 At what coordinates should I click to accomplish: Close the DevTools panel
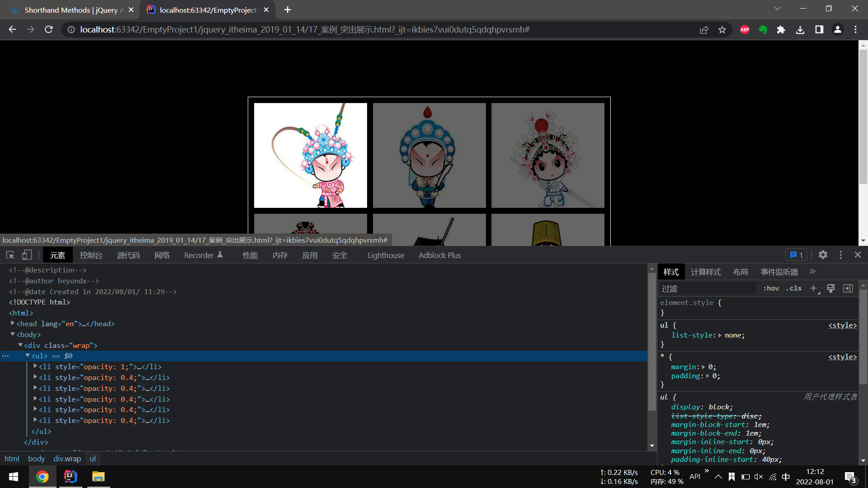coord(858,255)
